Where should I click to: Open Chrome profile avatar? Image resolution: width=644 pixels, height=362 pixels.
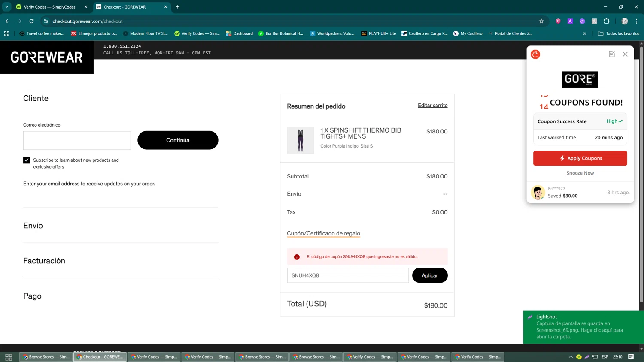click(625, 21)
